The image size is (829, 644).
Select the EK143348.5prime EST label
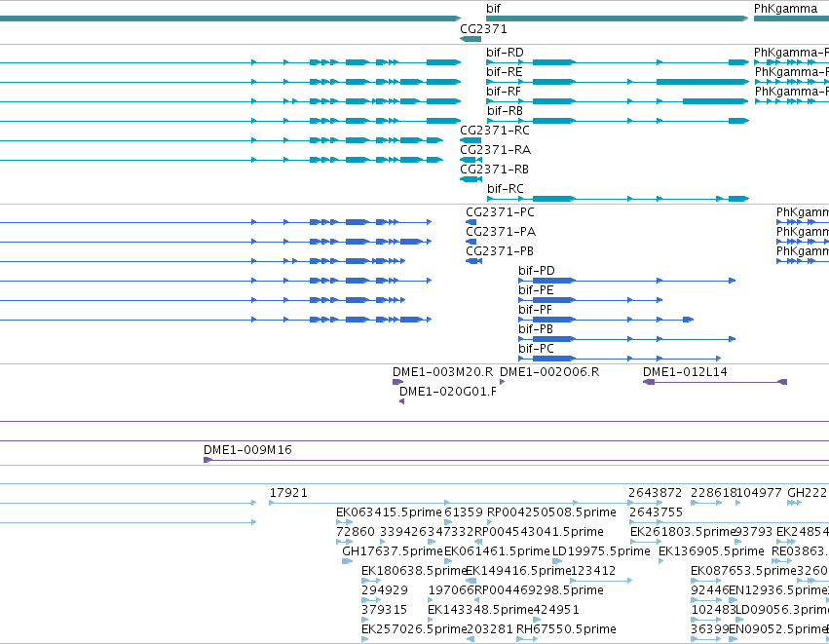(x=480, y=610)
